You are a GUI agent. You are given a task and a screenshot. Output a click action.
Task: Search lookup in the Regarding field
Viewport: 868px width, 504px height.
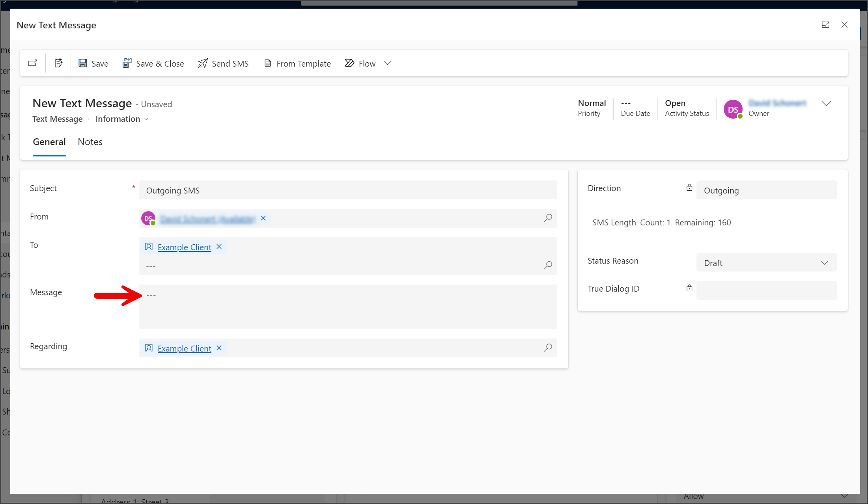tap(548, 348)
